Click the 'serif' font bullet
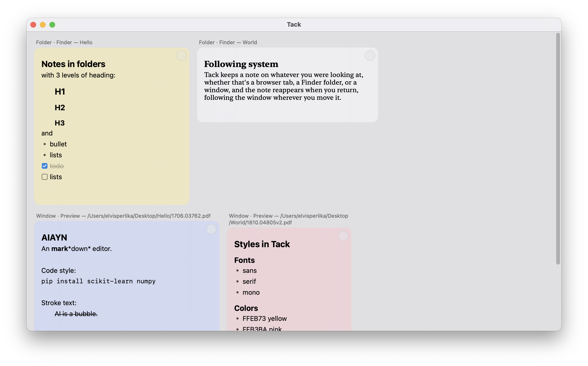The height and width of the screenshot is (366, 588). tap(249, 281)
